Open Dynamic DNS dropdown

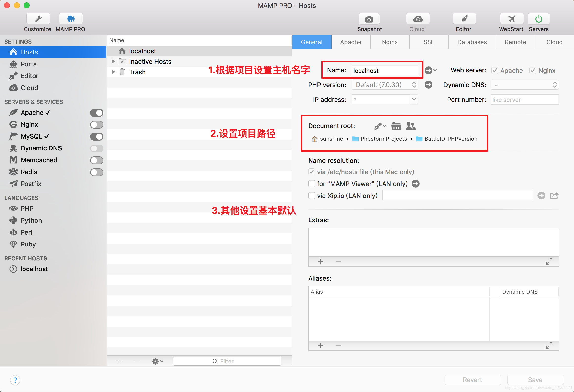pos(525,85)
